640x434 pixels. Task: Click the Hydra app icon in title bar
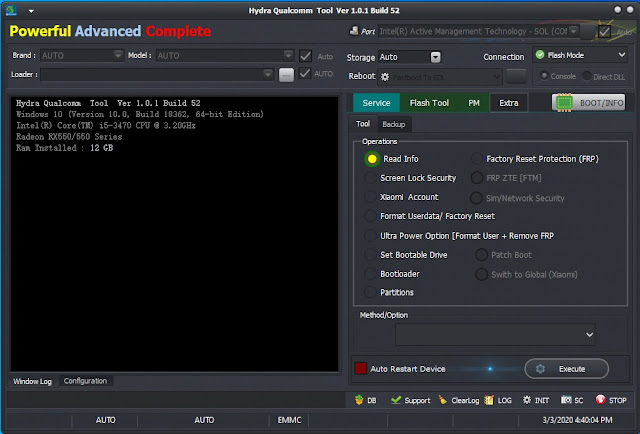tap(11, 10)
